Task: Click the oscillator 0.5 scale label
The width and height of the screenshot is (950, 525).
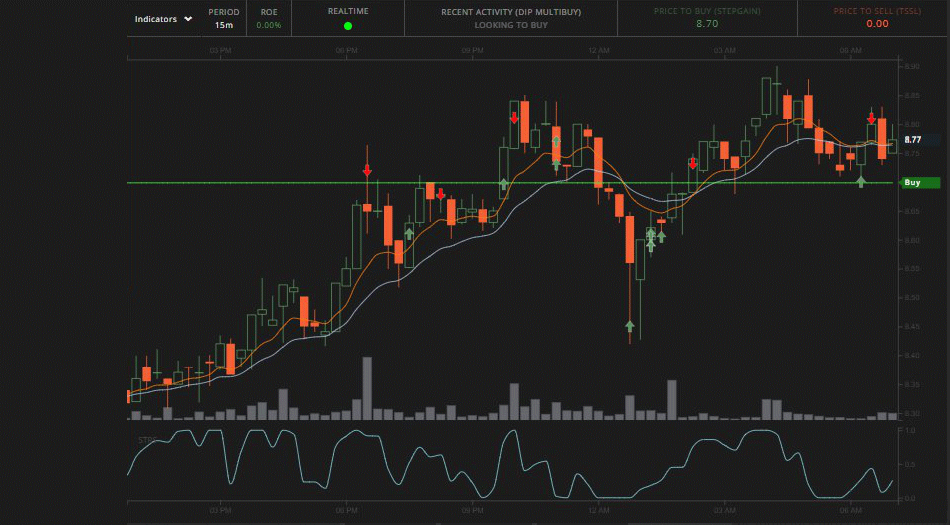Action: point(909,464)
